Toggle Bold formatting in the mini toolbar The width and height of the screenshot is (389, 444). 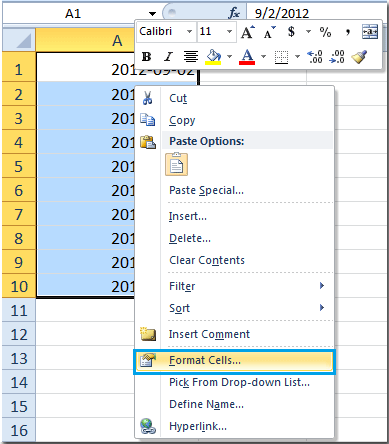pyautogui.click(x=146, y=57)
